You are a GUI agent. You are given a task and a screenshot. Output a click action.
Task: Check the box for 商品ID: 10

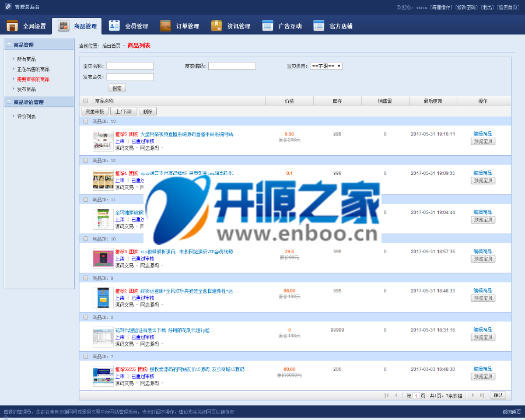(x=86, y=239)
